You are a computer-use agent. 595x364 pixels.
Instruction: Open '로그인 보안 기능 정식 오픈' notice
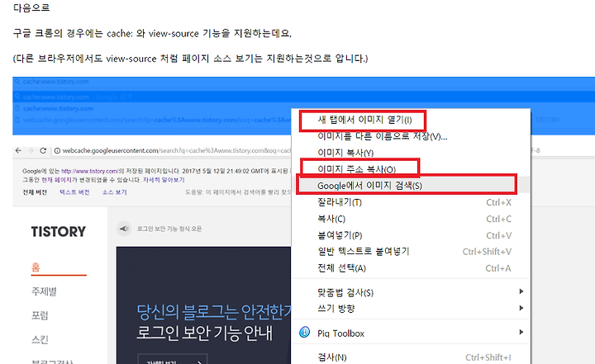[169, 229]
